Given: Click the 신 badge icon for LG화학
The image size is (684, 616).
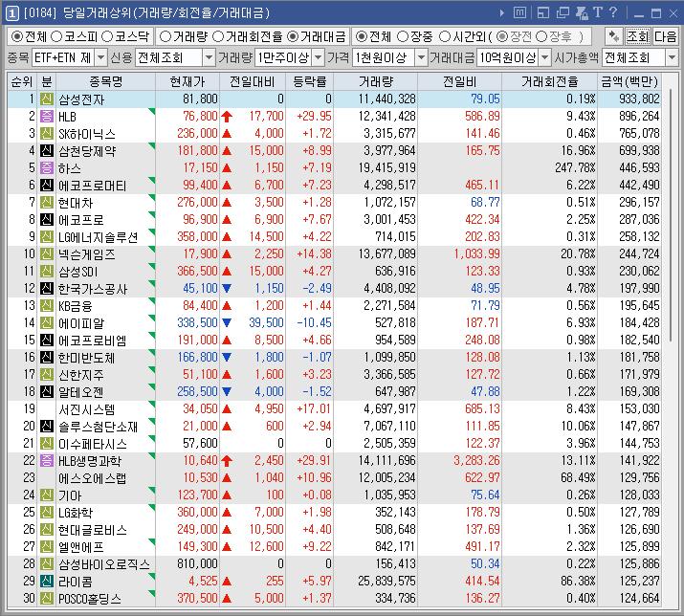Looking at the screenshot, I should [x=47, y=512].
